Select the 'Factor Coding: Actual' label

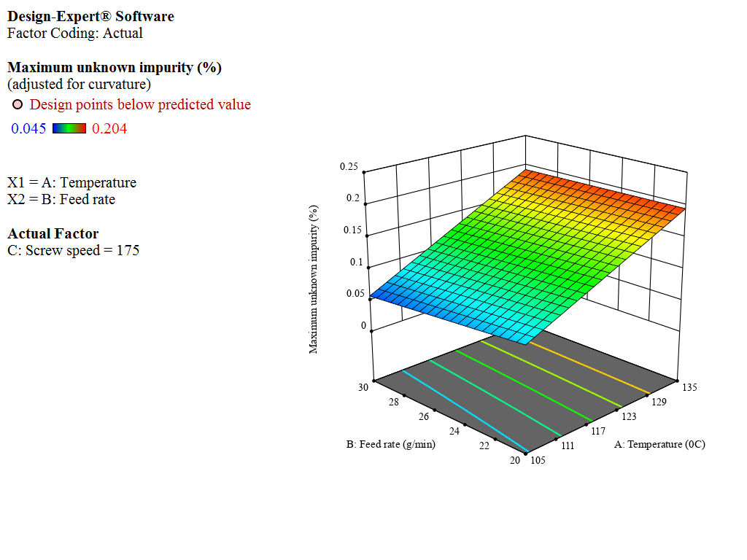click(x=75, y=33)
